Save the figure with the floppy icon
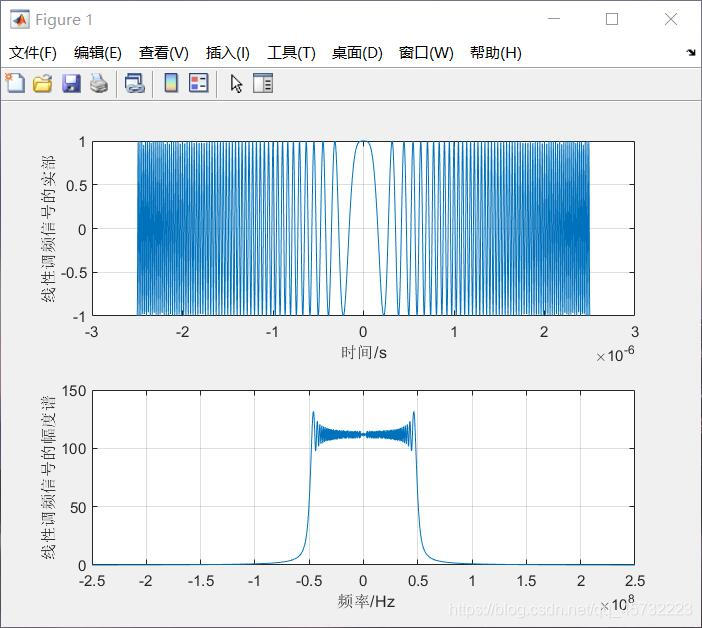 coord(71,83)
